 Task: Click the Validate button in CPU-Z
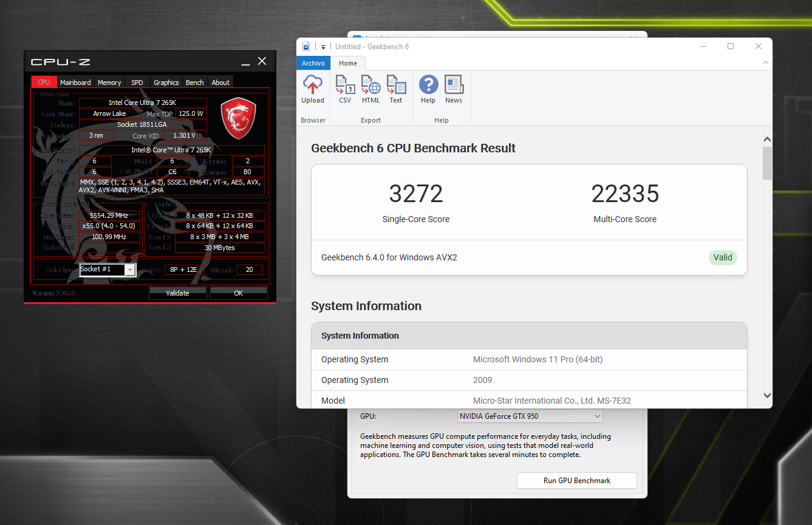pyautogui.click(x=178, y=293)
